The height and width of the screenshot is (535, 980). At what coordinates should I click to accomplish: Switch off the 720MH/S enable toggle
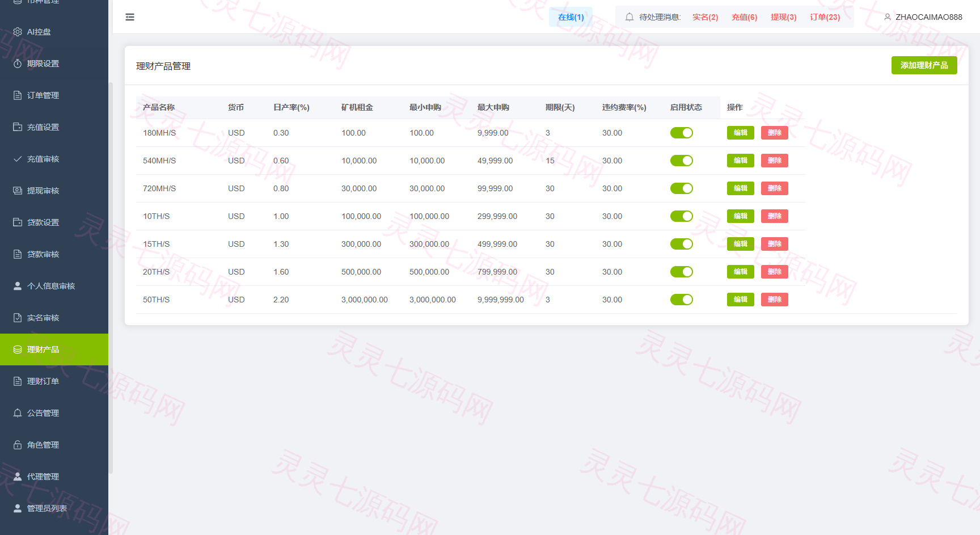pos(682,188)
